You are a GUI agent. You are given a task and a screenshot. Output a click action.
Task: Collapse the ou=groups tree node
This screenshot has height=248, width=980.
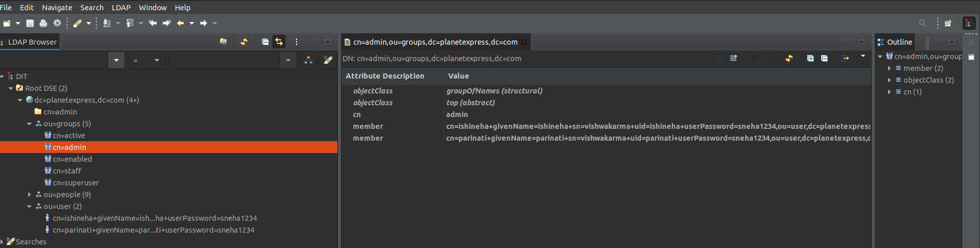[x=29, y=124]
